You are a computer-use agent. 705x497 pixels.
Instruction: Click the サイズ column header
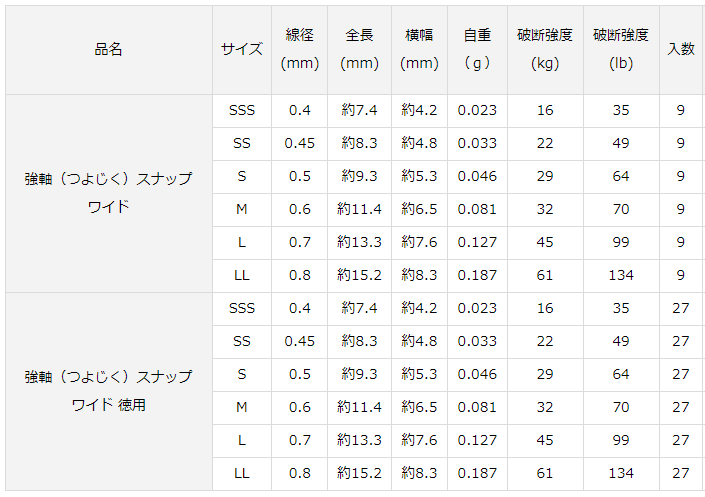point(241,49)
